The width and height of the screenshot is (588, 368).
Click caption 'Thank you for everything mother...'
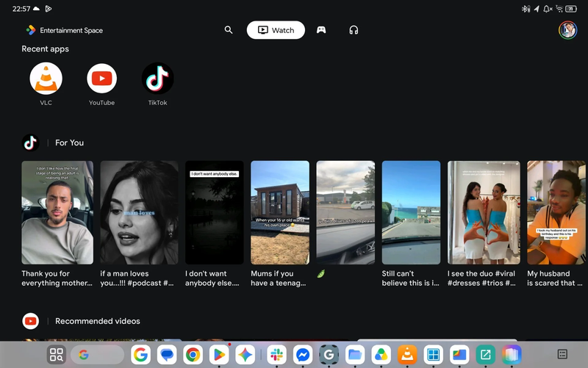point(57,278)
